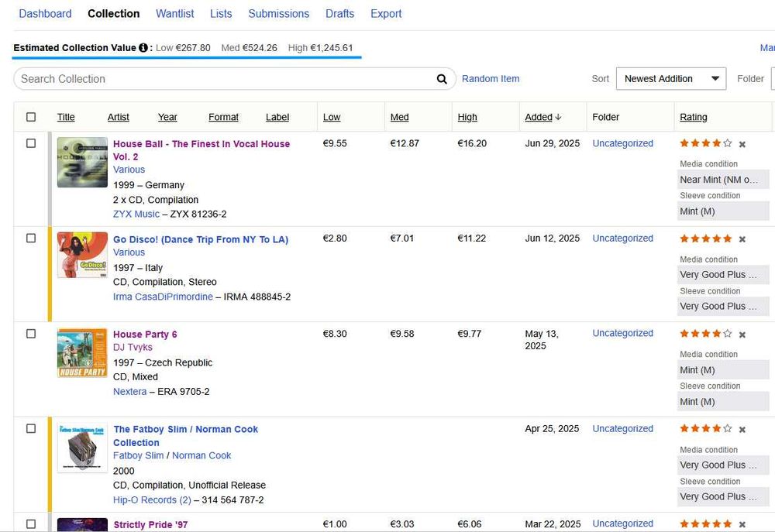Click the Random Item link
The height and width of the screenshot is (532, 775).
tap(491, 79)
